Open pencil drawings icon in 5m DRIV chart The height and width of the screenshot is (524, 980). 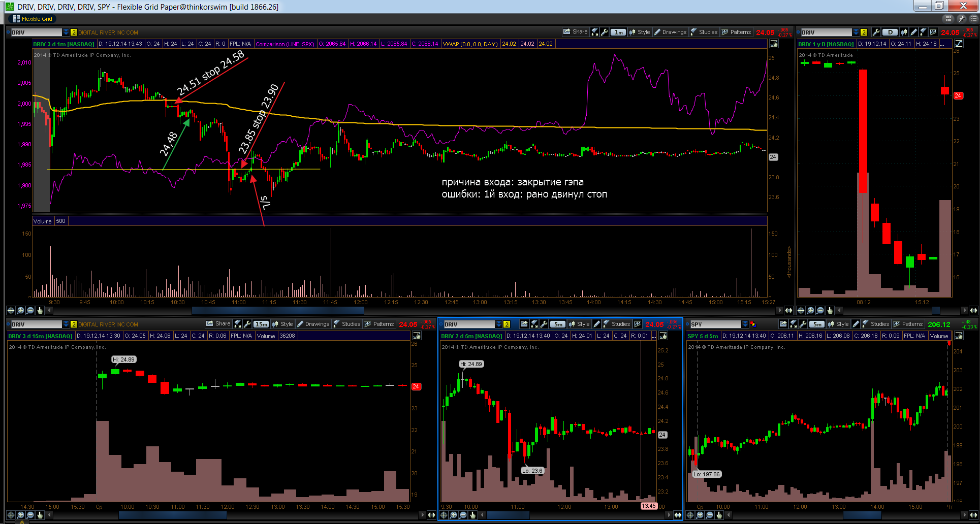pyautogui.click(x=597, y=324)
